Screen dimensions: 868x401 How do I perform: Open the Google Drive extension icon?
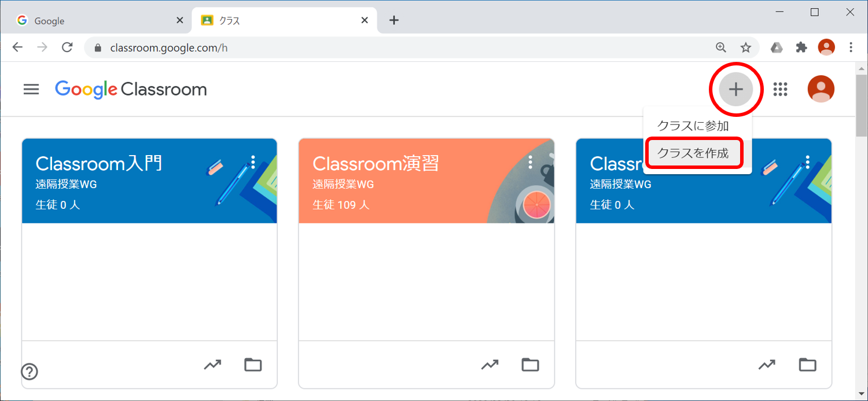[777, 47]
